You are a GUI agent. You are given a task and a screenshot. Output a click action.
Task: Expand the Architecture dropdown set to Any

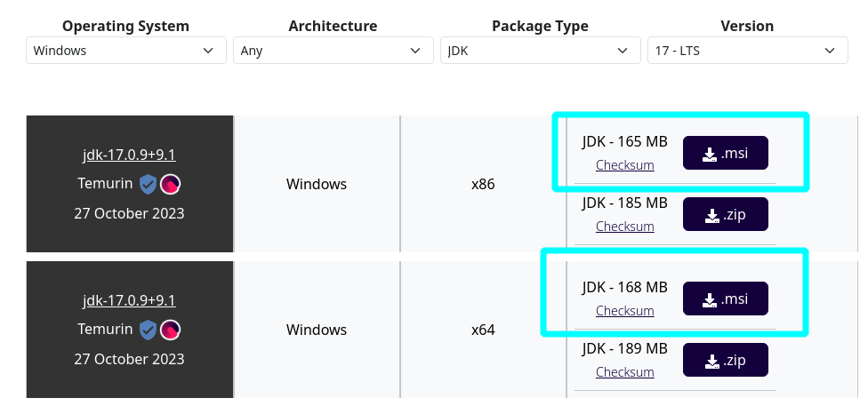coord(333,51)
